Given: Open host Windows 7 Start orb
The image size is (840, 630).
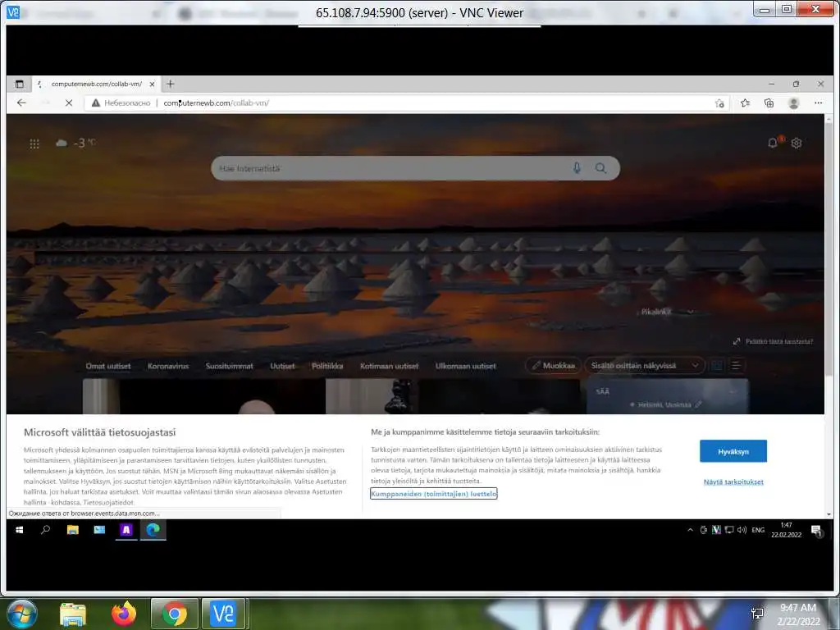Looking at the screenshot, I should [21, 614].
